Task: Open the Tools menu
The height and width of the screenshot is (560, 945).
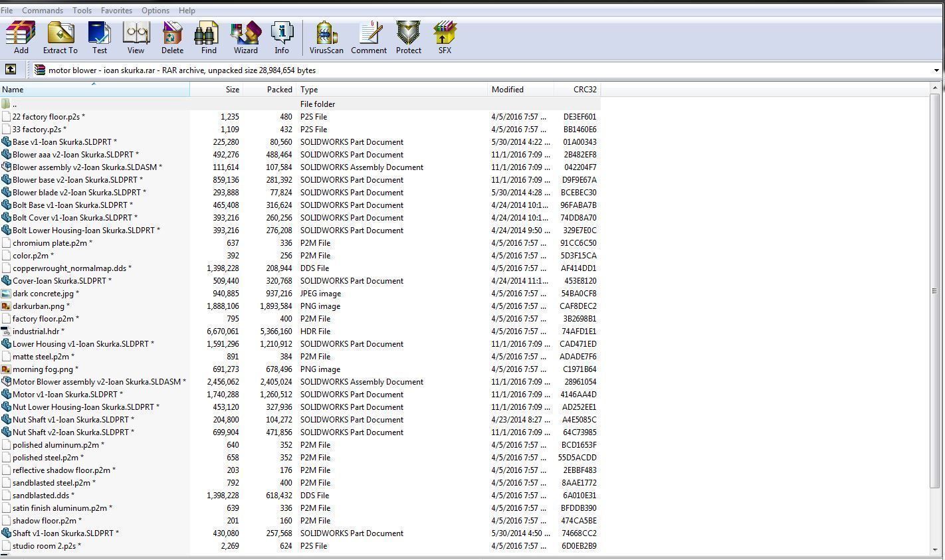Action: point(82,11)
